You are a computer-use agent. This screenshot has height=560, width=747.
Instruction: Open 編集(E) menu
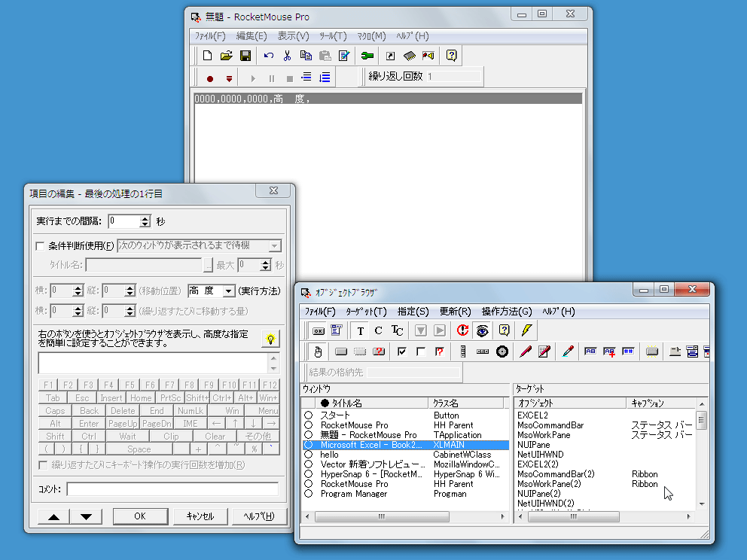pyautogui.click(x=251, y=36)
